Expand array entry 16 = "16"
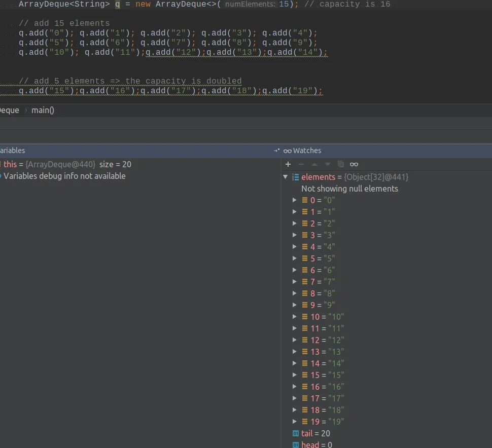Viewport: 492px width, 448px height. (294, 387)
